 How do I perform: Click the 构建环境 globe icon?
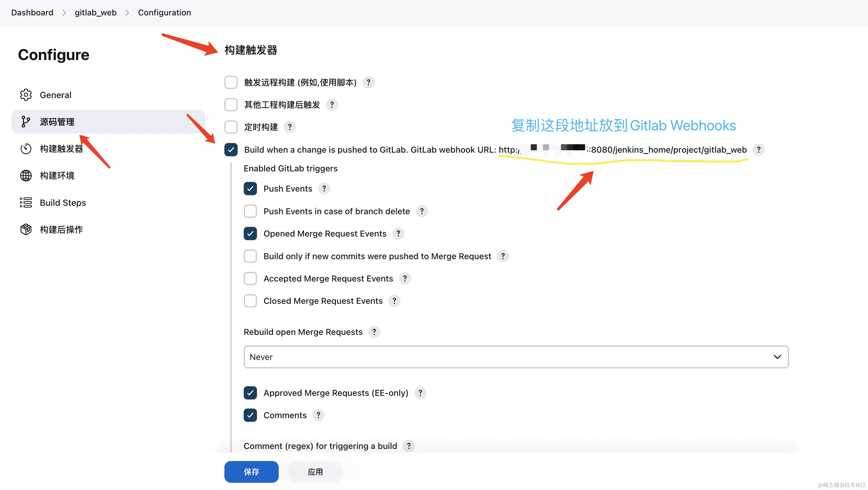click(26, 176)
